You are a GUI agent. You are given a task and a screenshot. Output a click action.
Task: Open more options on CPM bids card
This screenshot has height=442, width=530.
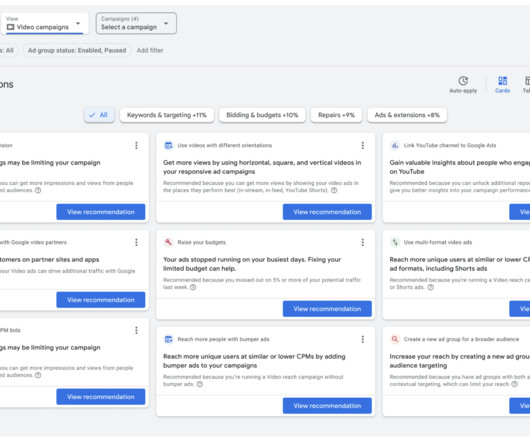(136, 330)
